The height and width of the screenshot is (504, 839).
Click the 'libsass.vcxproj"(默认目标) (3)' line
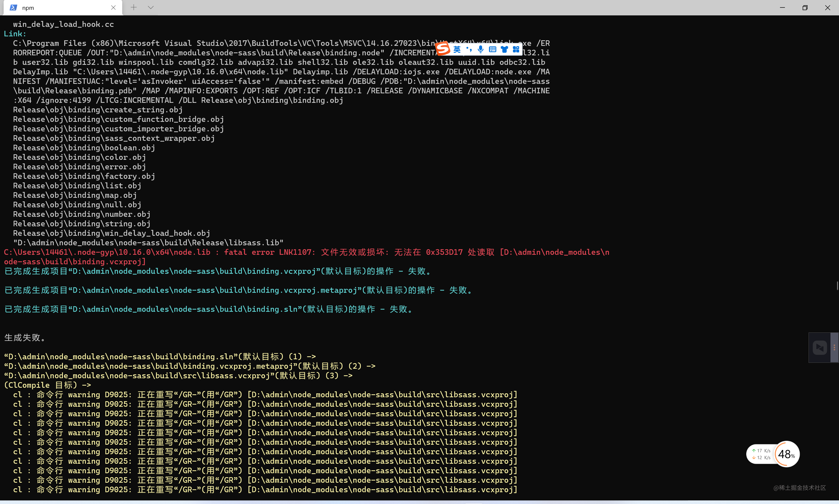click(178, 376)
